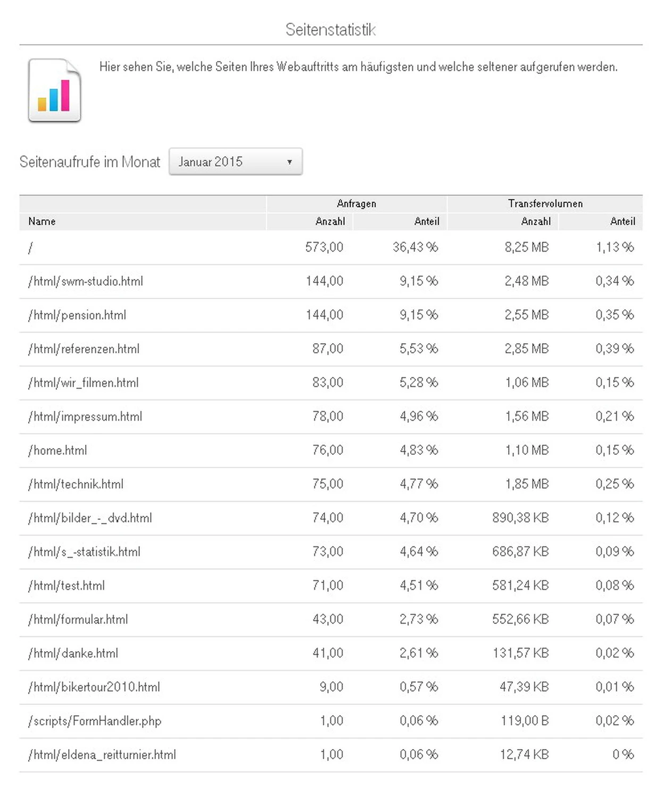Image resolution: width=672 pixels, height=798 pixels.
Task: Expand the Januar 2015 combo box arrow
Action: 290,161
